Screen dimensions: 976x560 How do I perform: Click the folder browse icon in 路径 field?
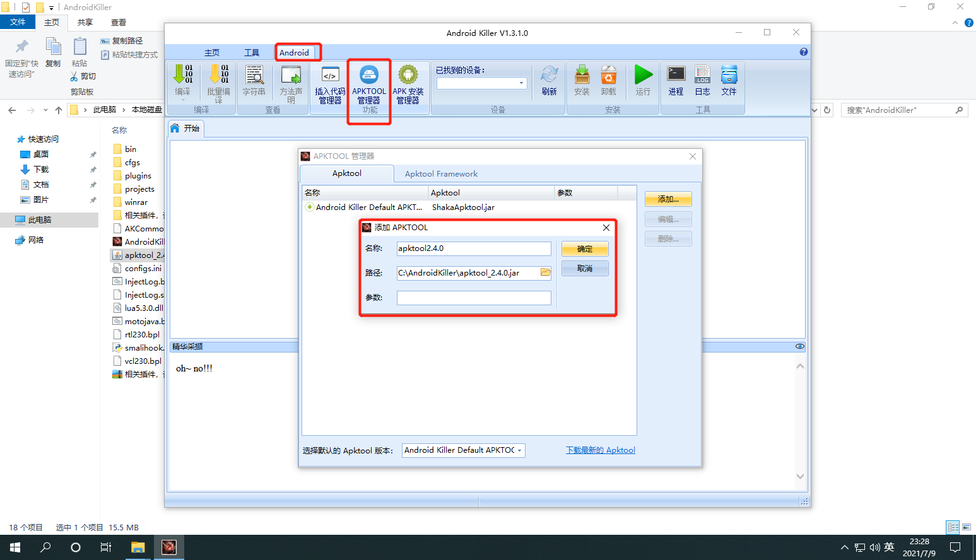click(545, 272)
